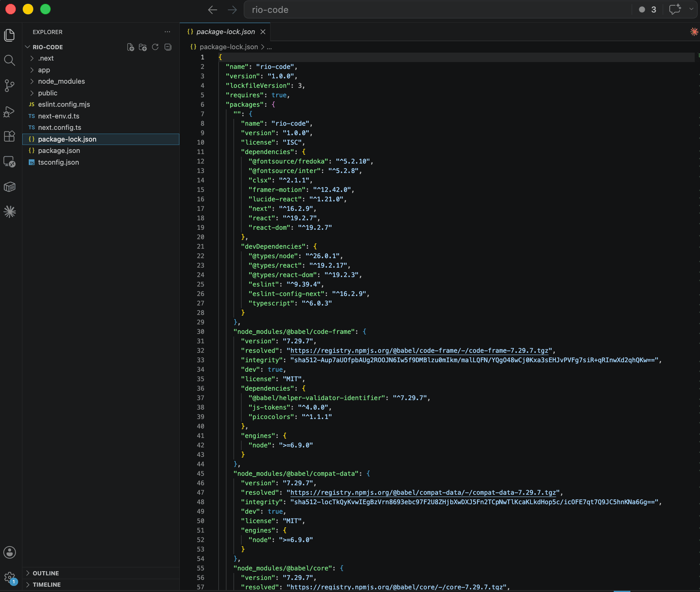700x592 pixels.
Task: Click the agent status indicator showing 3
Action: coord(647,10)
